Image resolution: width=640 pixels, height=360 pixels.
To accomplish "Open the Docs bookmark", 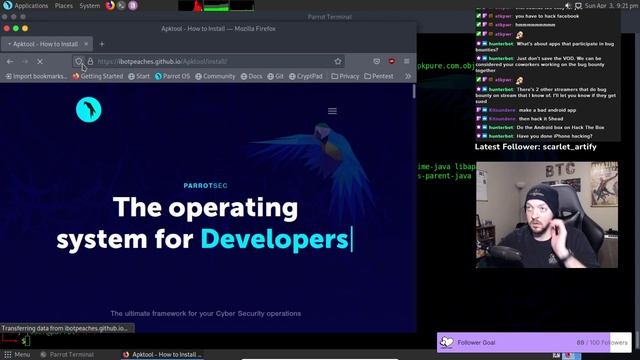I will [251, 76].
